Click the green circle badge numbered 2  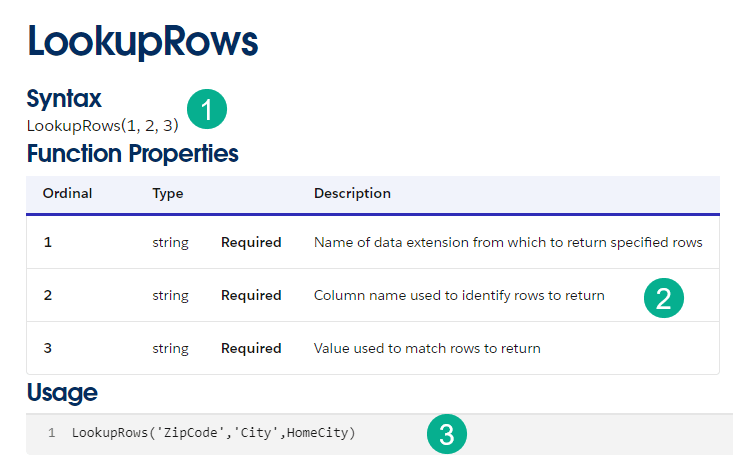click(x=663, y=297)
